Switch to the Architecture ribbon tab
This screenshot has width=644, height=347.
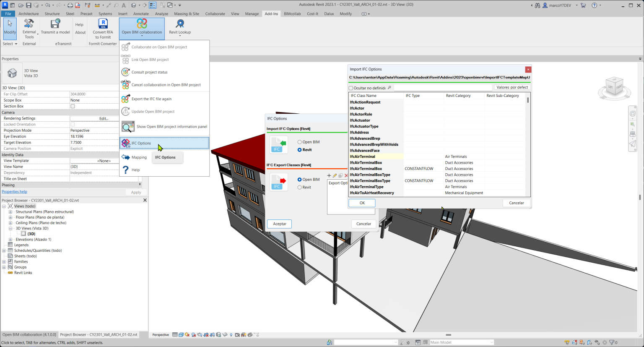click(x=29, y=13)
